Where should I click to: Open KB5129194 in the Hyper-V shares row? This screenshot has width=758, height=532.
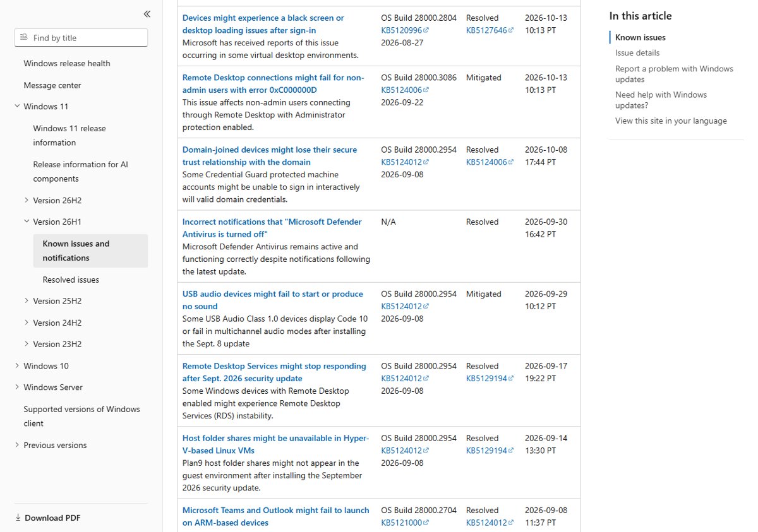(x=490, y=451)
